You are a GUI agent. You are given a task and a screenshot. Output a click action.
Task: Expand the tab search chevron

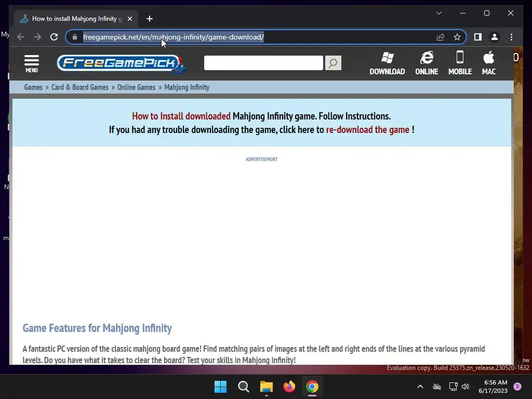pyautogui.click(x=438, y=13)
